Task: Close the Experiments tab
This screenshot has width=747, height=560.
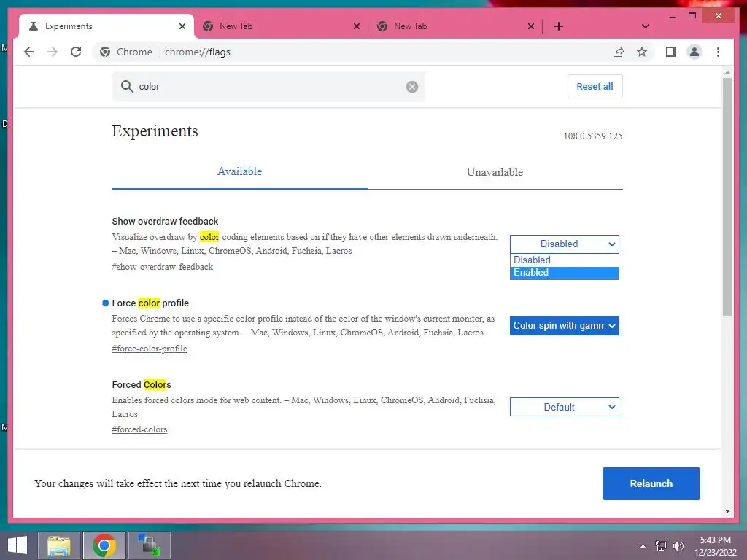Action: coord(182,26)
